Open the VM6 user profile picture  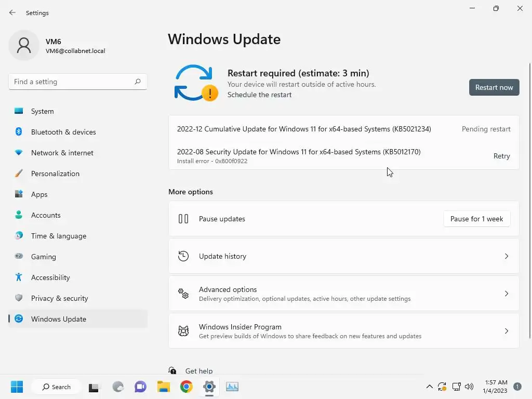point(24,45)
